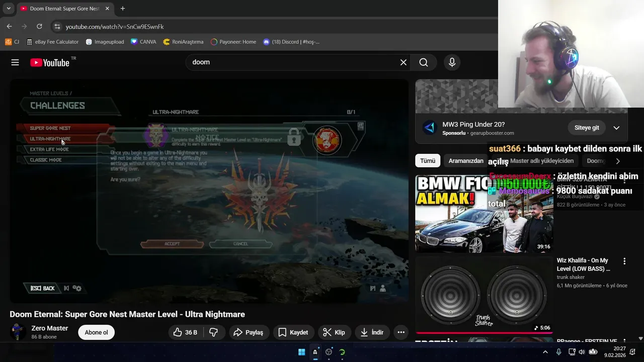Dislike the Doom Eternal video
Image resolution: width=644 pixels, height=362 pixels.
[x=213, y=332]
